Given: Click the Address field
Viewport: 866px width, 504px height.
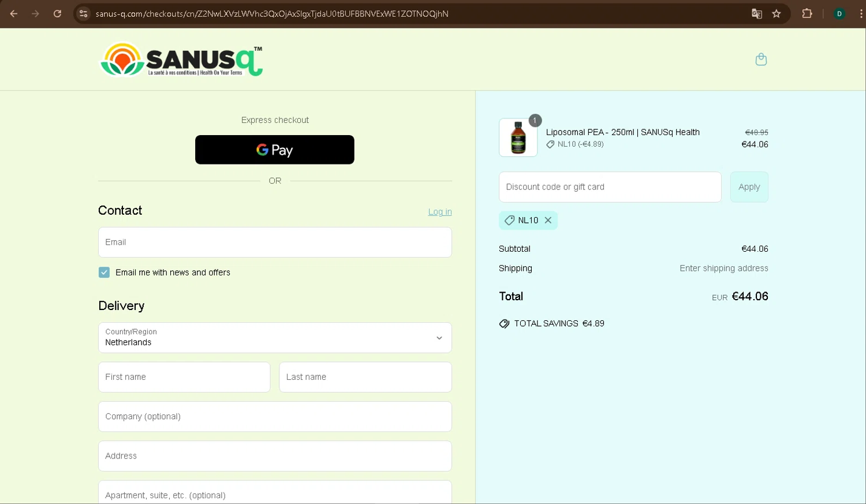Looking at the screenshot, I should (x=275, y=456).
